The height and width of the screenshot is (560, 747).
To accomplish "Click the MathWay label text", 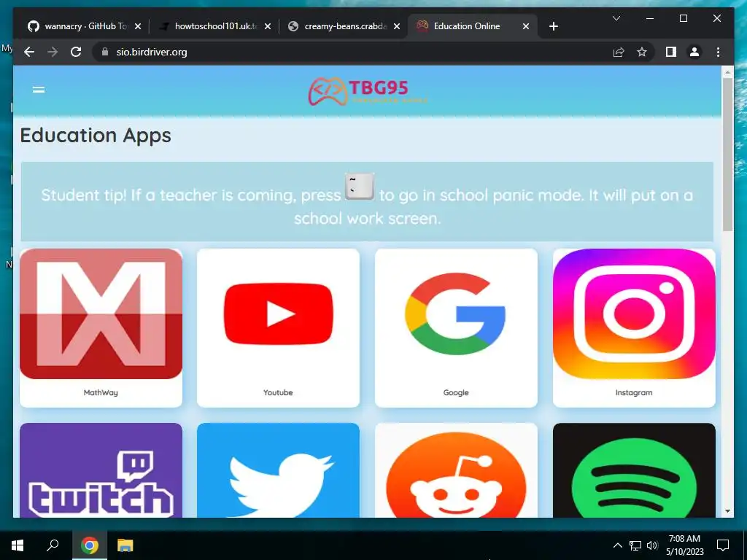I will [101, 392].
